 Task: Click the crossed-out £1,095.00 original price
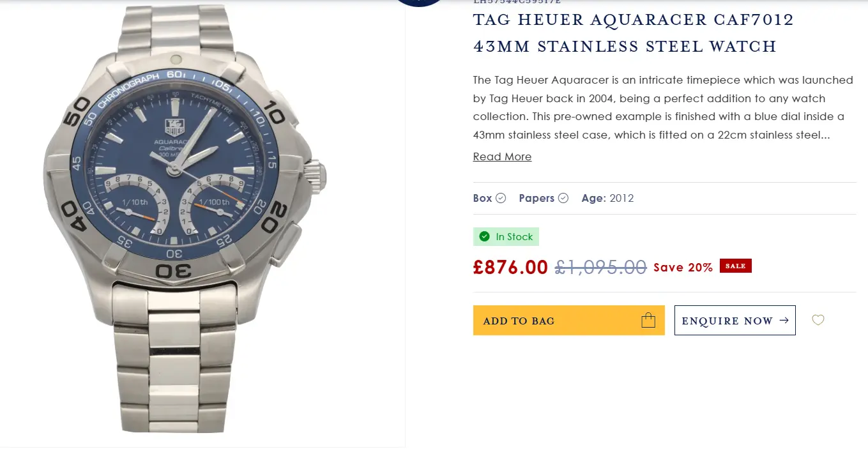[600, 267]
